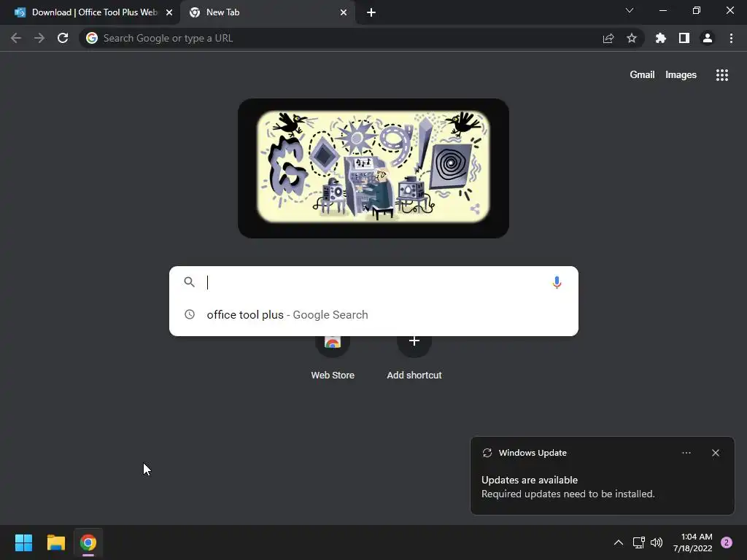Share the Google Doodle

point(475,209)
